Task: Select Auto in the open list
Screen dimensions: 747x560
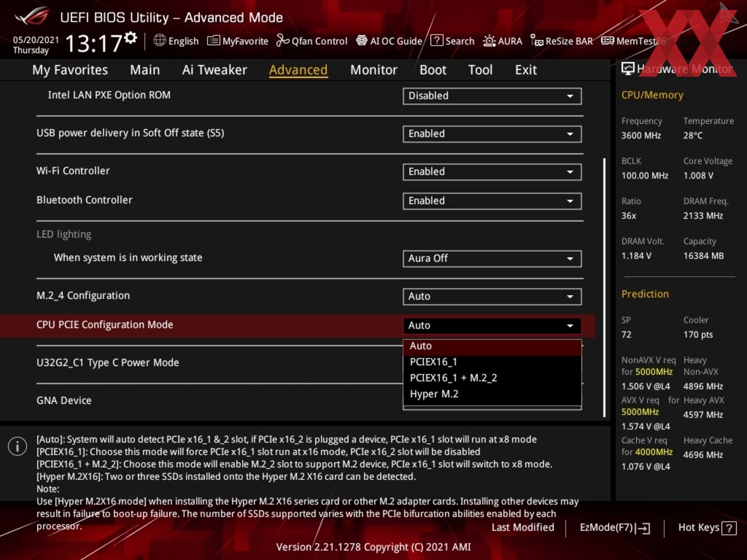Action: tap(492, 346)
